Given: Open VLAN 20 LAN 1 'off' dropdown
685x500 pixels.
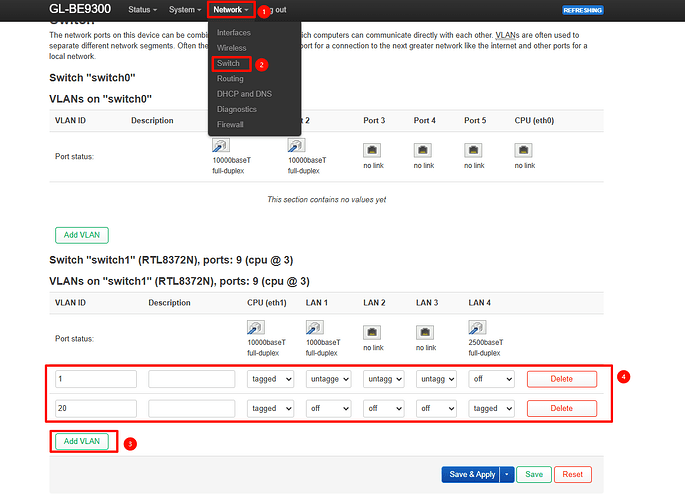Looking at the screenshot, I should tap(329, 408).
